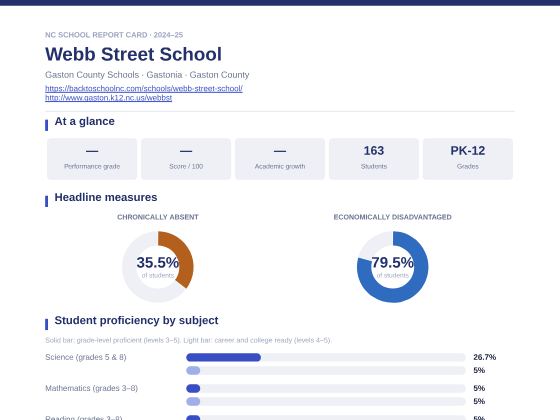Viewport: 560px width, 420px height.
Task: Click the Mathematics (grades 3–8) label
Action: (91, 388)
